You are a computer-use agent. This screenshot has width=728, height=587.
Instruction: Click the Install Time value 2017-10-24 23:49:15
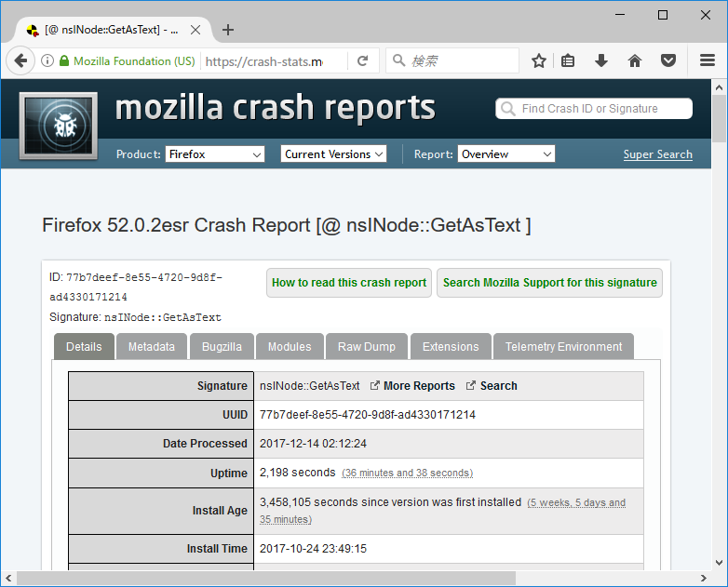313,549
